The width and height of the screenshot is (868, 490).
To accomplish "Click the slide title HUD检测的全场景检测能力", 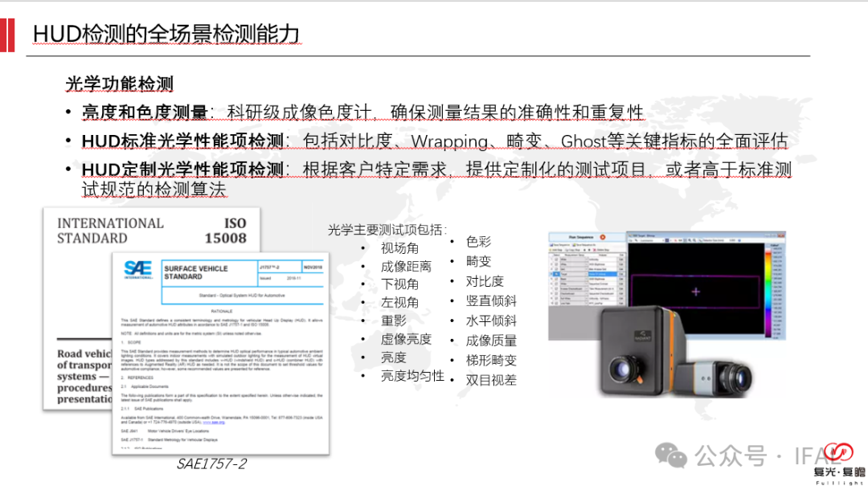I will pyautogui.click(x=166, y=35).
